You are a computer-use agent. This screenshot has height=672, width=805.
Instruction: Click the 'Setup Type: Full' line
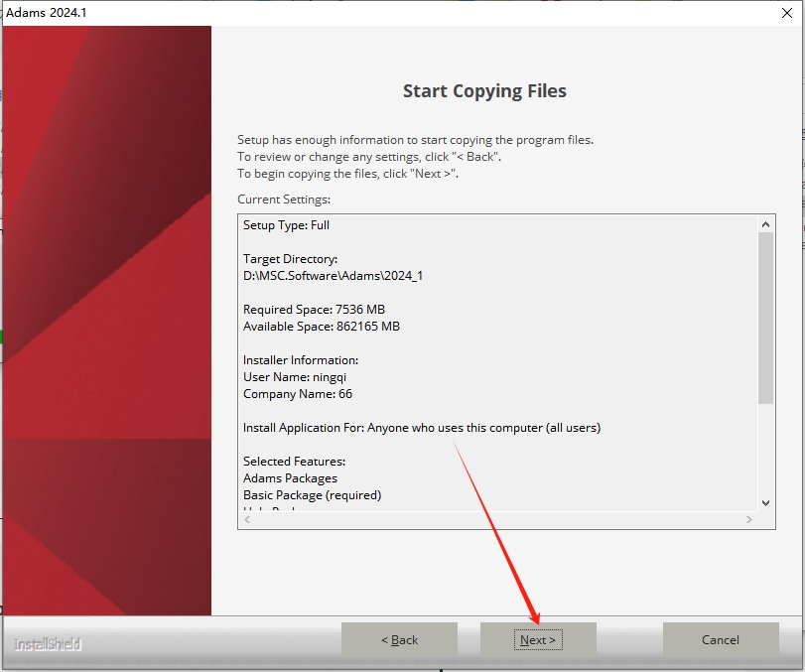point(286,225)
